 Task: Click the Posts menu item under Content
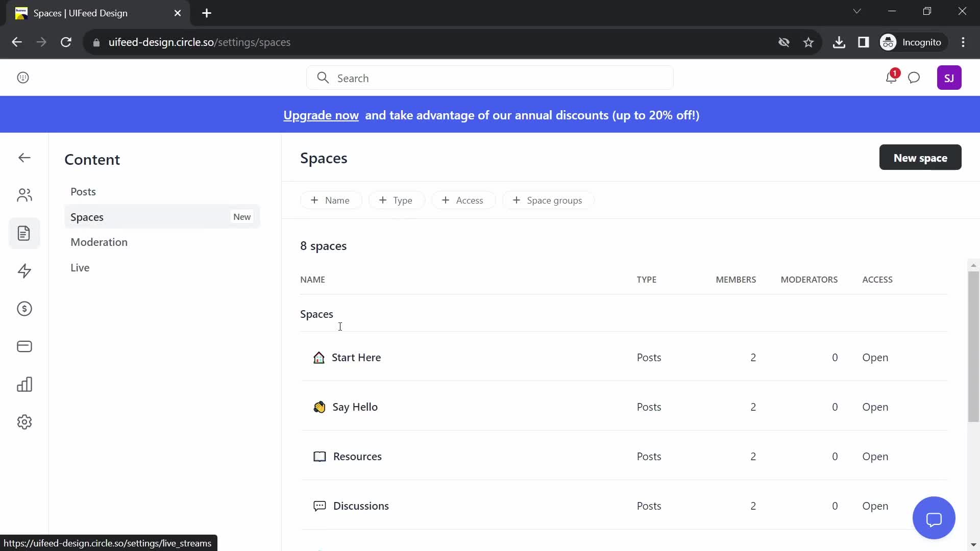tap(83, 192)
